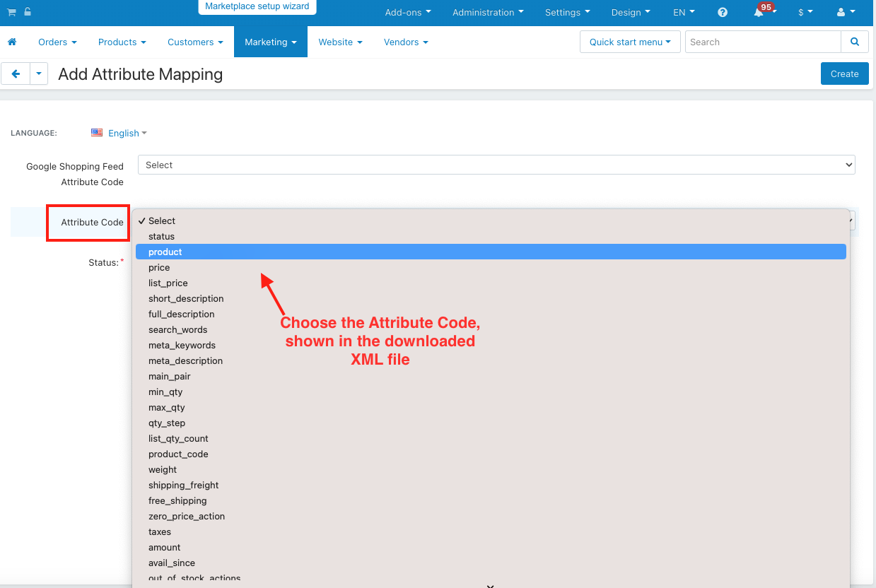Image resolution: width=876 pixels, height=588 pixels.
Task: Click the shopping cart icon
Action: (11, 12)
